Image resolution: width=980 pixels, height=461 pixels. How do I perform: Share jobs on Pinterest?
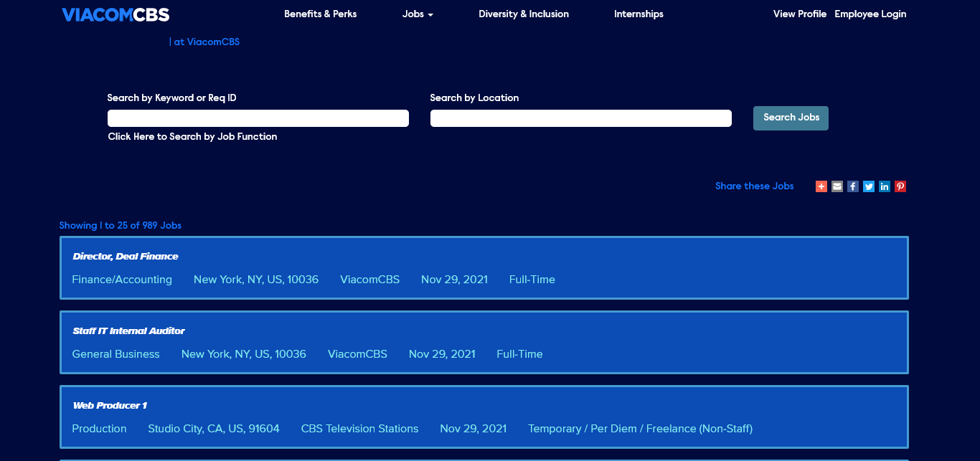(900, 186)
